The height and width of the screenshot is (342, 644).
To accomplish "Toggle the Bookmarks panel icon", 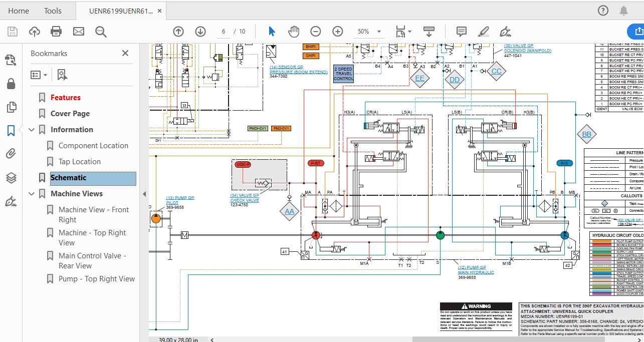I will coord(11,131).
